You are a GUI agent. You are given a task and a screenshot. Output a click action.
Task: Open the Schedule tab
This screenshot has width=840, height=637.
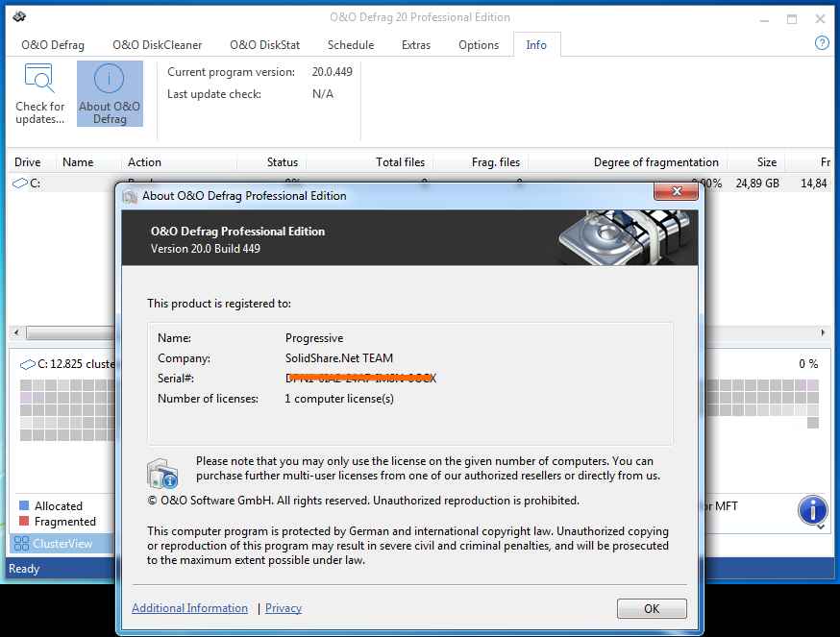coord(351,44)
